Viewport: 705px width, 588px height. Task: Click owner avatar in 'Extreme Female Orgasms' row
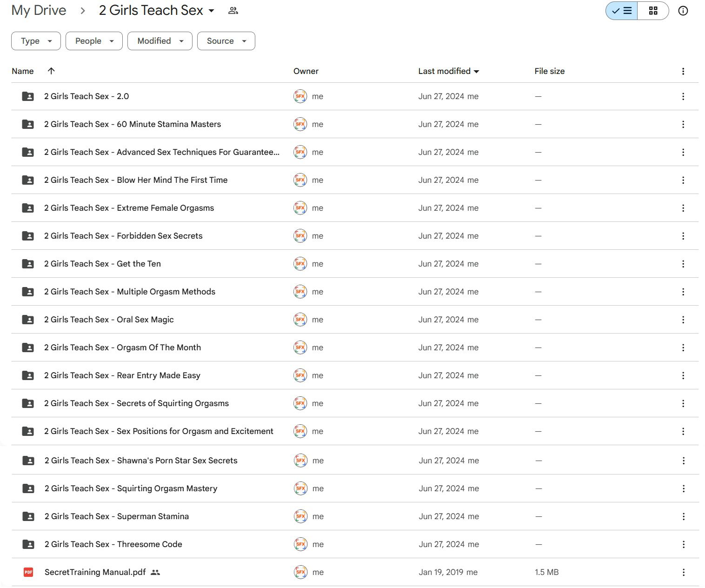(x=300, y=208)
